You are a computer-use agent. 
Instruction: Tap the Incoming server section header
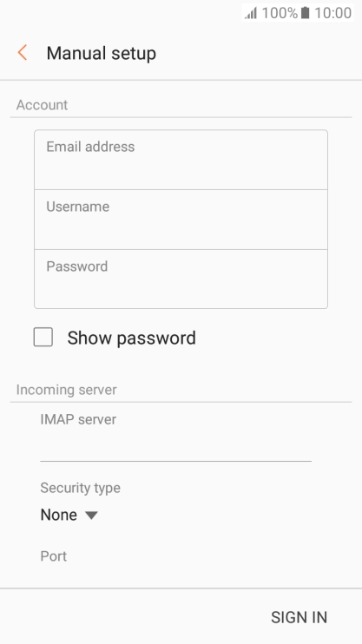67,390
